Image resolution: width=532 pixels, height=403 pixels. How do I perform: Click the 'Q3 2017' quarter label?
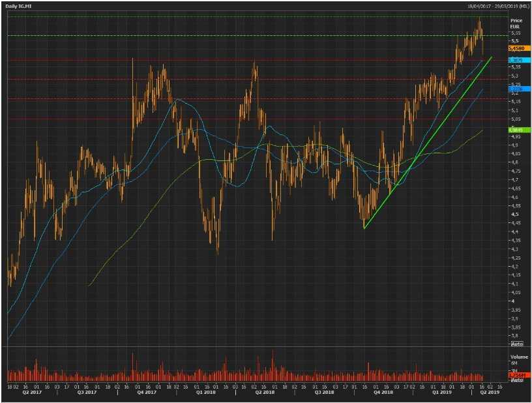(87, 393)
